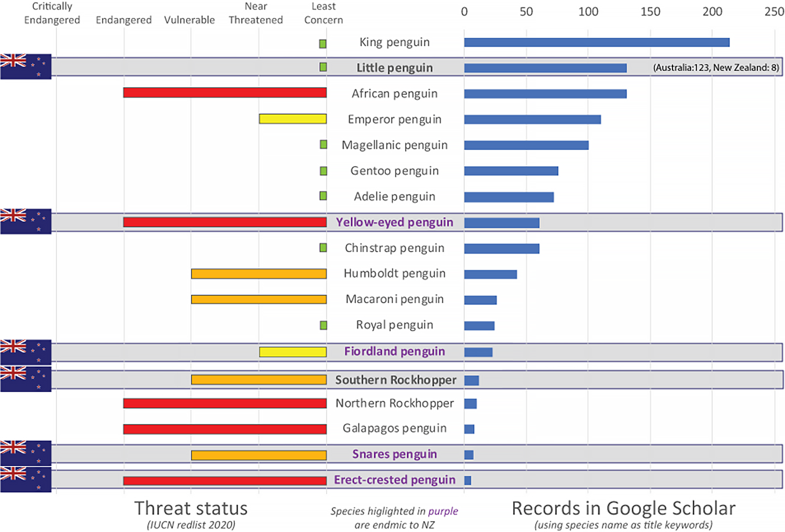Click the '(IUCN redlist 2020)' subtitle
This screenshot has height=532, width=785.
pos(191,525)
